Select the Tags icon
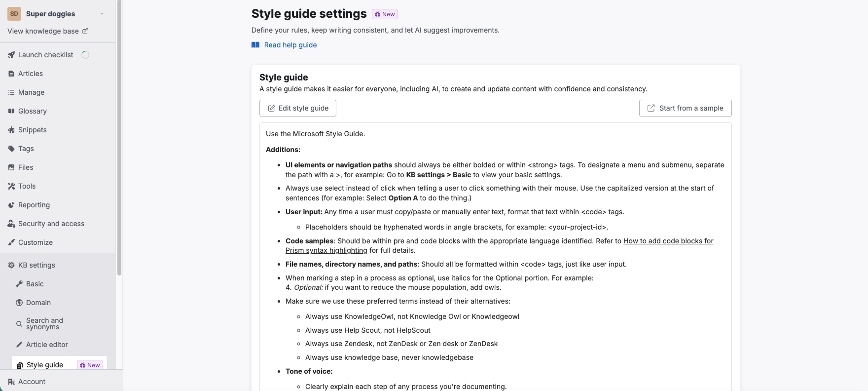868x391 pixels. click(x=11, y=149)
